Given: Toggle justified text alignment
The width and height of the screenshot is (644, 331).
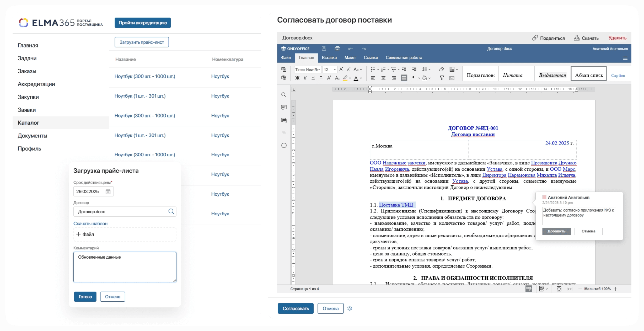Looking at the screenshot, I should tap(404, 78).
